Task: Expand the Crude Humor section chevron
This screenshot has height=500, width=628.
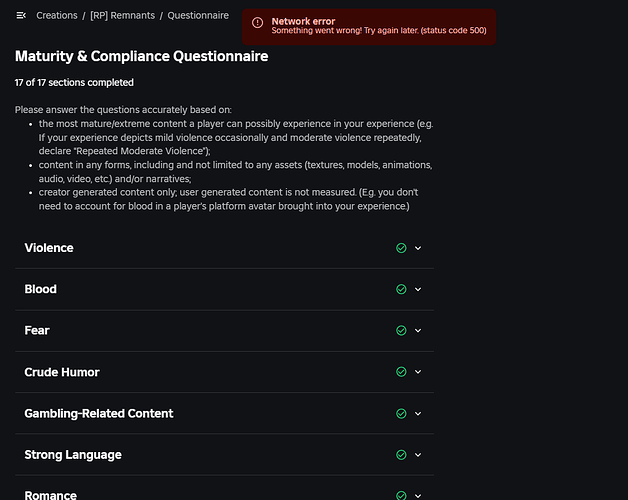Action: (x=418, y=372)
